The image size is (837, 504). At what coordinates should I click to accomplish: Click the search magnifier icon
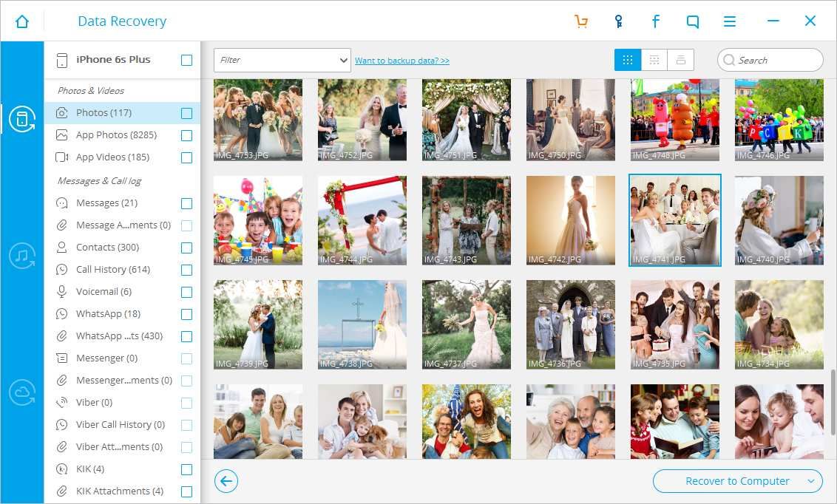728,61
